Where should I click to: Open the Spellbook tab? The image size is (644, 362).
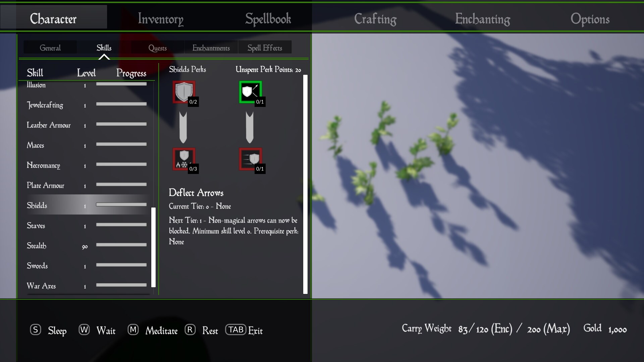pyautogui.click(x=268, y=19)
